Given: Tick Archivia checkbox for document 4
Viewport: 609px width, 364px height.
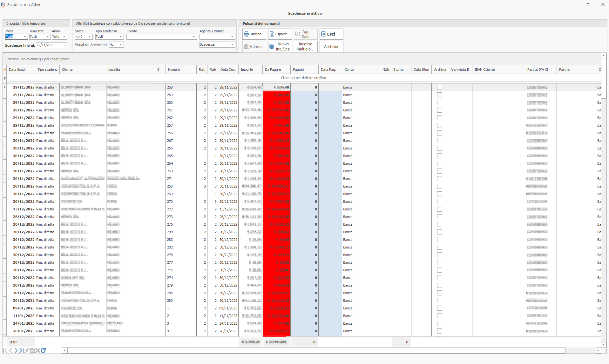Looking at the screenshot, I should pos(440,331).
